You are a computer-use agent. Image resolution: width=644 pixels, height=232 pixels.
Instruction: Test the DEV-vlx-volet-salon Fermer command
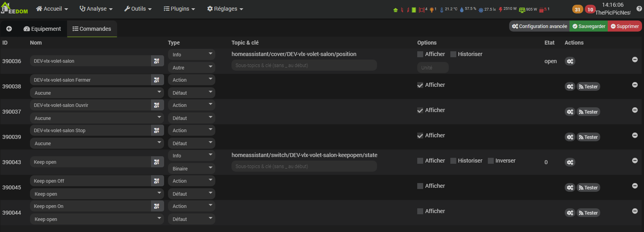588,87
